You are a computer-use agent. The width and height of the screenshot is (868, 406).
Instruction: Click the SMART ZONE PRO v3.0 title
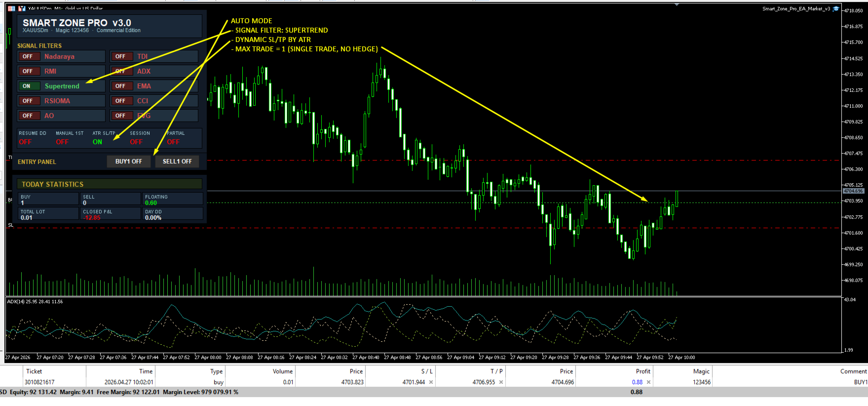click(77, 23)
